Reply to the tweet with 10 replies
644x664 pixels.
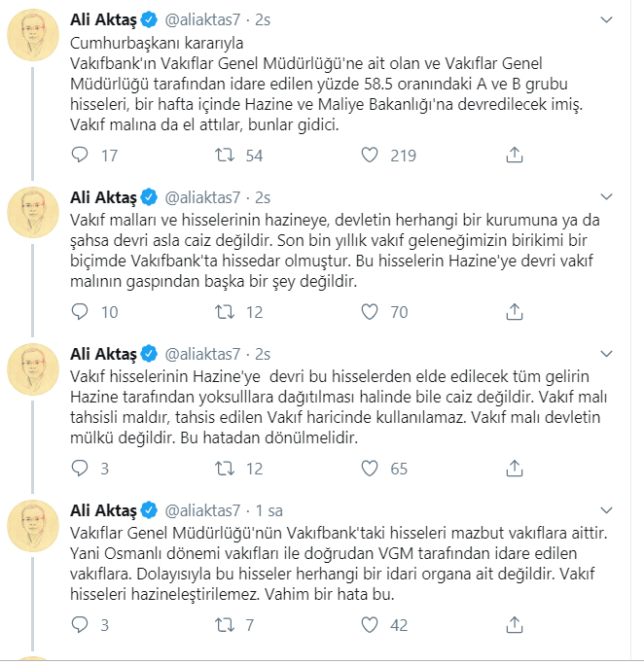click(x=83, y=312)
